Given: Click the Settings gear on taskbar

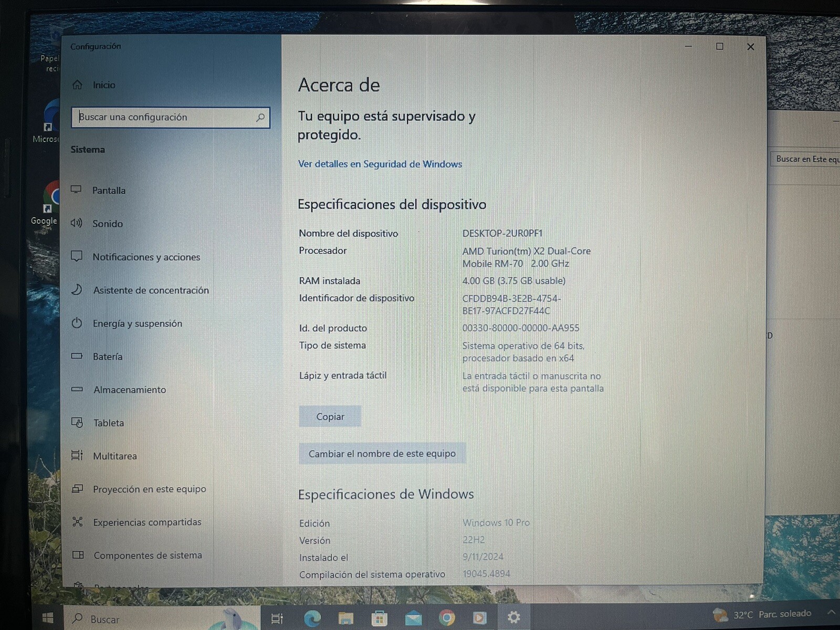Looking at the screenshot, I should [514, 618].
